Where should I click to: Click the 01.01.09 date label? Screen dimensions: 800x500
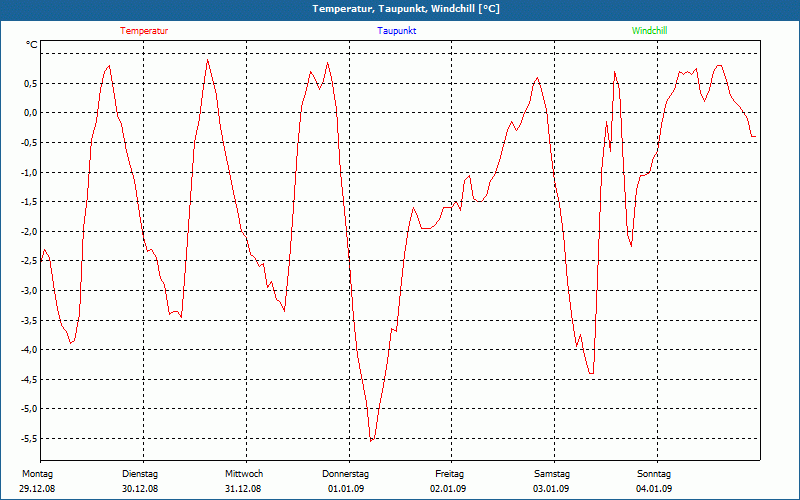pyautogui.click(x=346, y=489)
